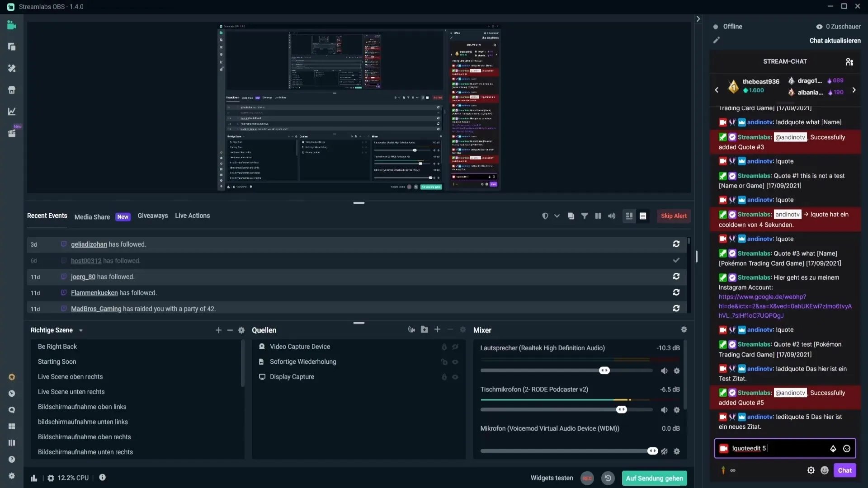
Task: Lock the Display Capture source
Action: 444,377
